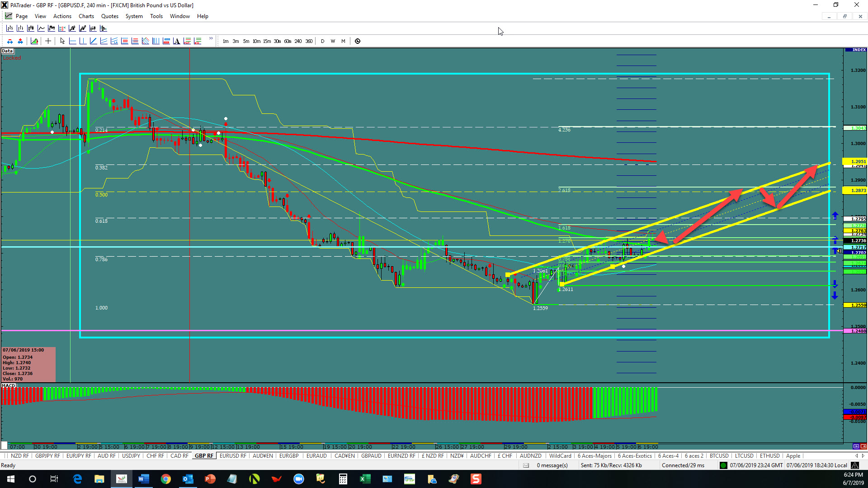Viewport: 868px width, 488px height.
Task: Open the clock time settings icon
Action: pyautogui.click(x=358, y=41)
